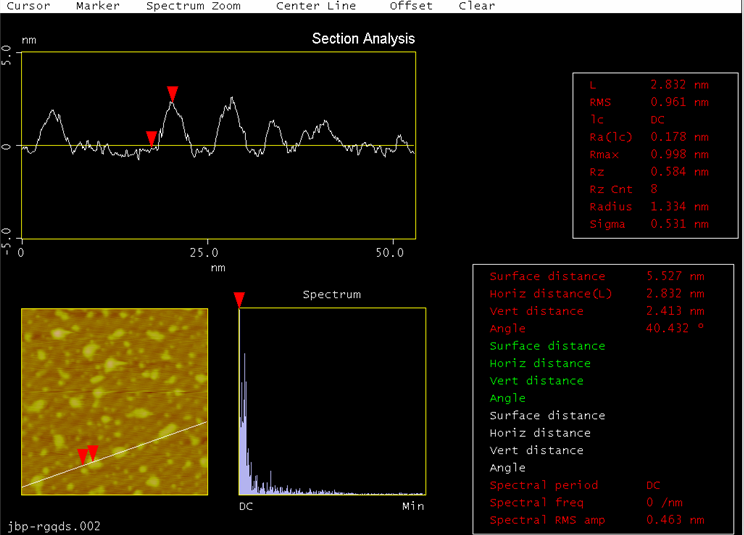Click the Min label on the spectrum axis

pos(413,507)
